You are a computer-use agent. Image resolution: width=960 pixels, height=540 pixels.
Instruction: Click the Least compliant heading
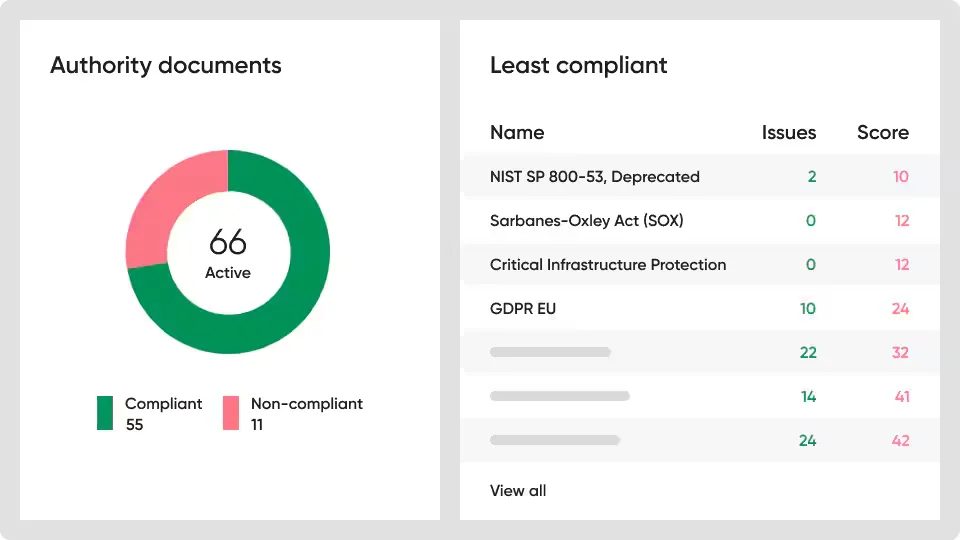[579, 65]
